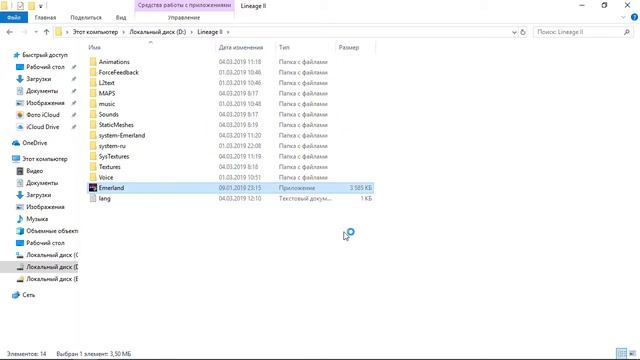The width and height of the screenshot is (640, 360).
Task: Click the New folder quick access icon
Action: 31,6
